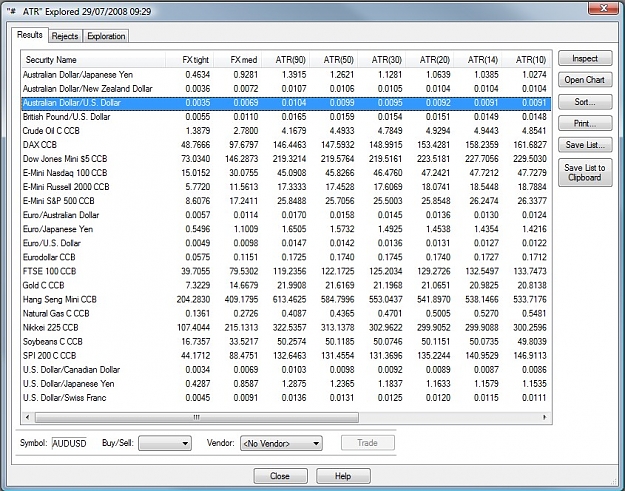Click the Open Chart button
Screen dimensions: 625x491
tap(585, 80)
